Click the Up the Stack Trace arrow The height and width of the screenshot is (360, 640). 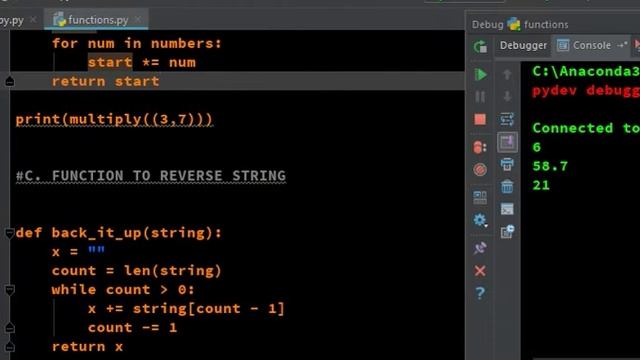[507, 74]
